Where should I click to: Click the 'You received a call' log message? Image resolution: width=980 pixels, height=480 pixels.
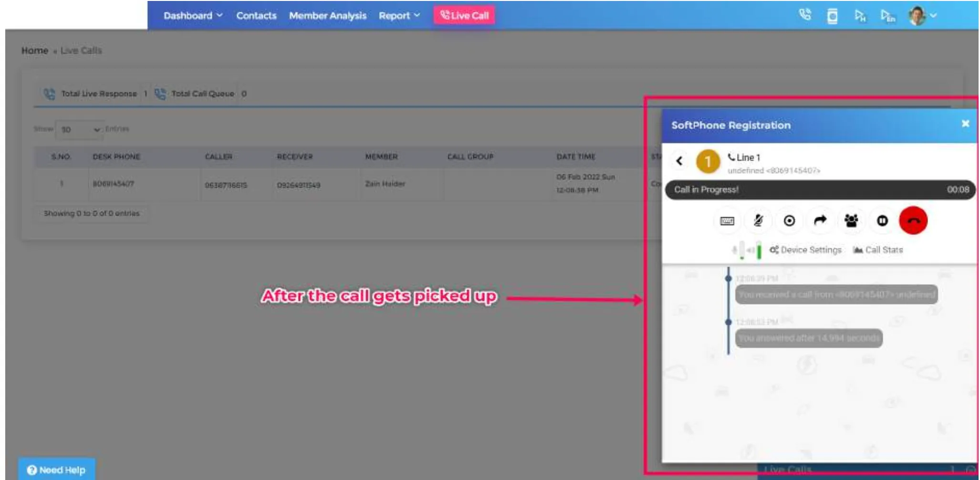(836, 294)
